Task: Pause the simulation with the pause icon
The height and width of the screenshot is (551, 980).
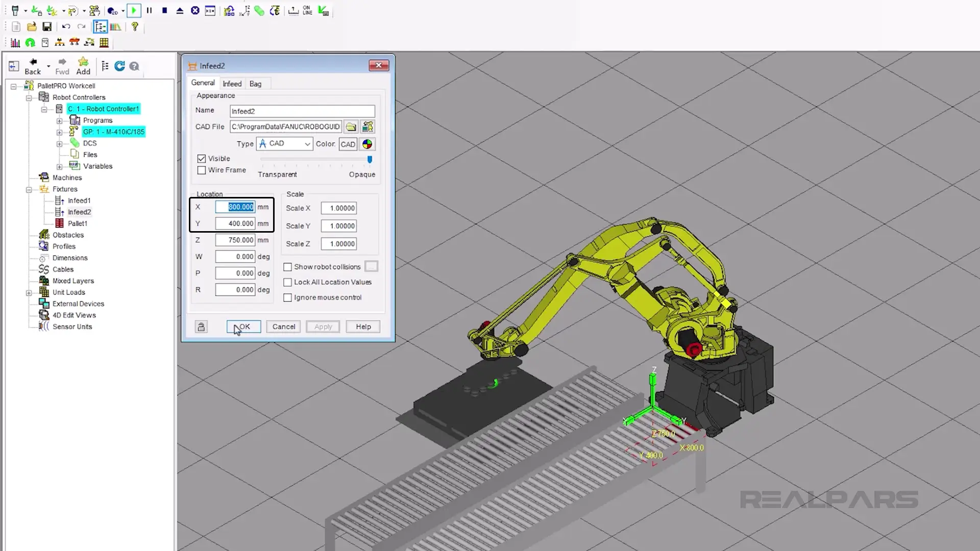Action: 149,11
